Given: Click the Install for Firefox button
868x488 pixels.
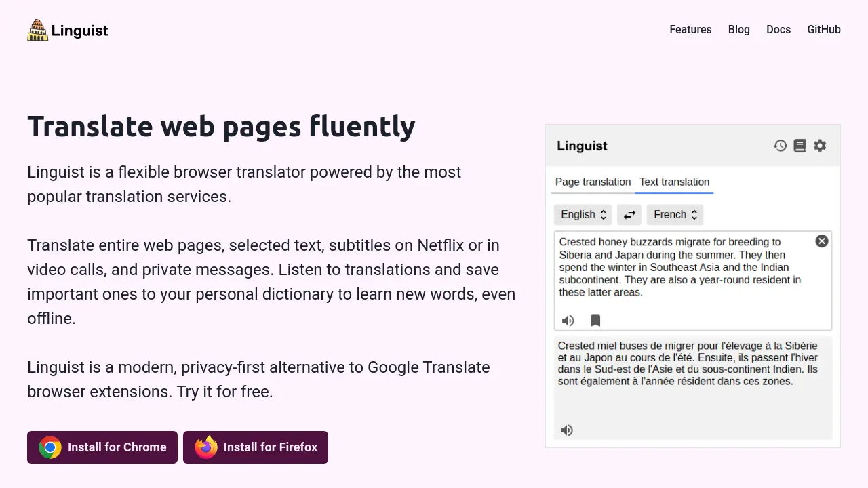Looking at the screenshot, I should (x=256, y=447).
